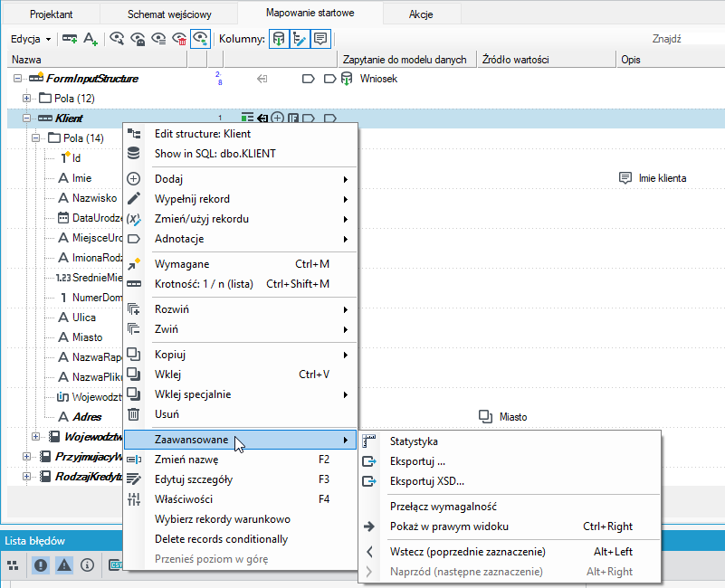Click the green list icon in Klient row
The height and width of the screenshot is (588, 725).
tap(247, 118)
